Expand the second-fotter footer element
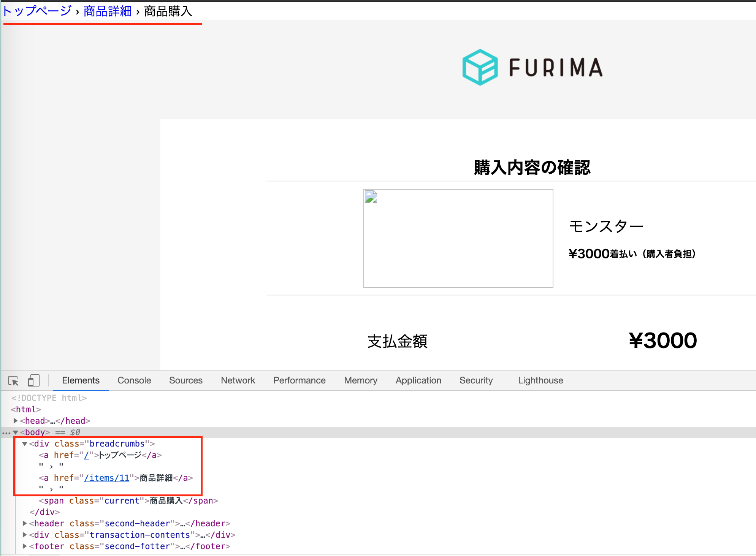The width and height of the screenshot is (756, 556). click(25, 546)
